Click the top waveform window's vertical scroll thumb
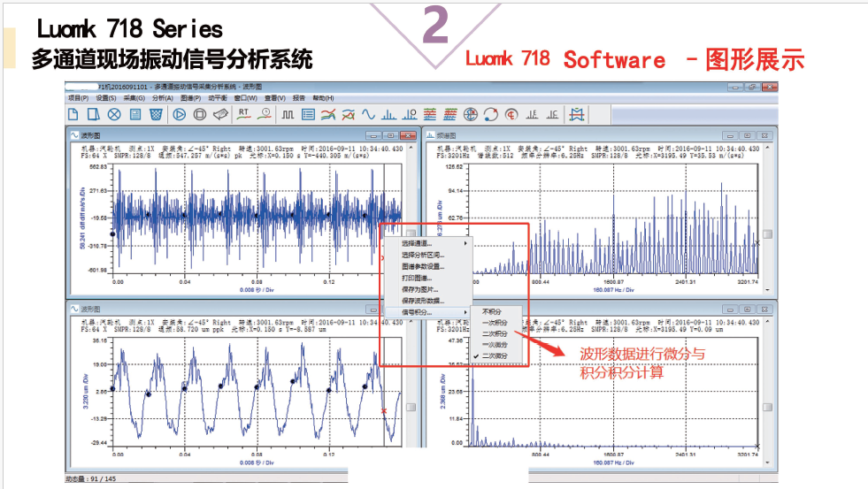The height and width of the screenshot is (489, 868). coord(411,233)
